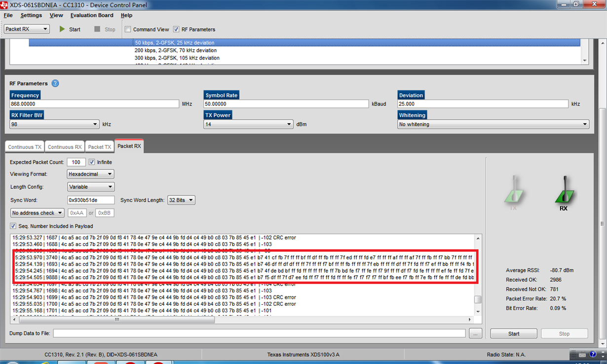Open the Sync Word Length 32 Bits dropdown

(181, 200)
